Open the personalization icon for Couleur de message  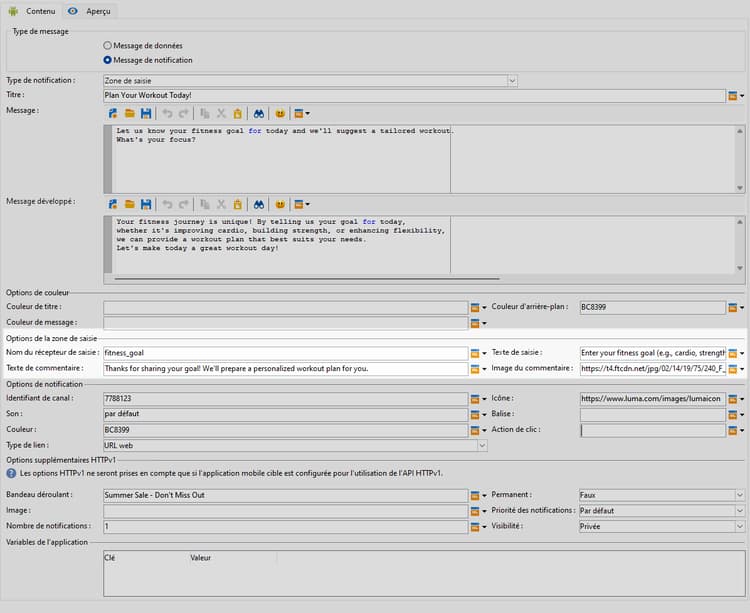coord(478,323)
